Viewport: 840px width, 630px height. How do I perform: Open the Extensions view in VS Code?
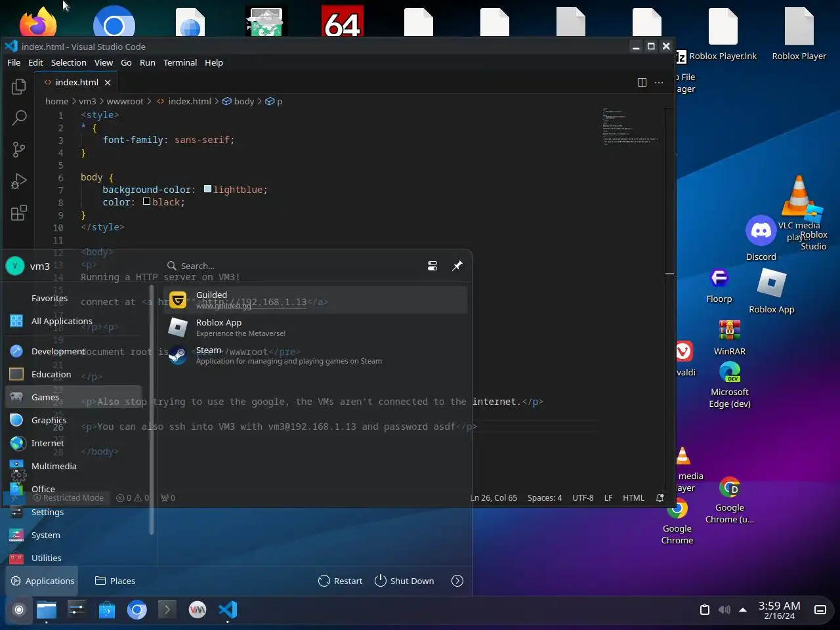pyautogui.click(x=19, y=213)
